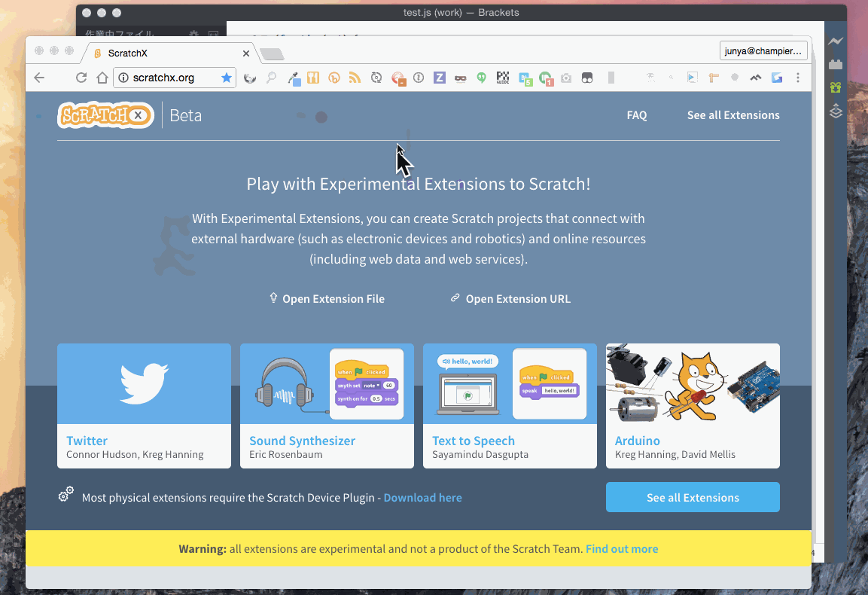Go back using the browser back arrow
This screenshot has width=868, height=595.
click(x=39, y=78)
